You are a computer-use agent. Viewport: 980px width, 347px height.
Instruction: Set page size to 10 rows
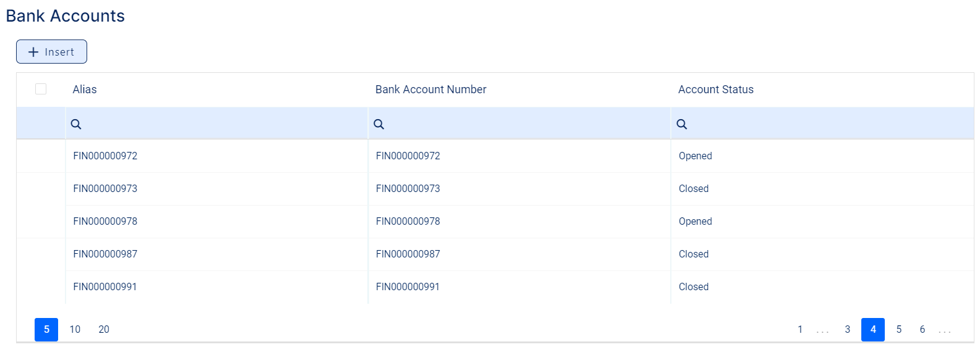75,330
